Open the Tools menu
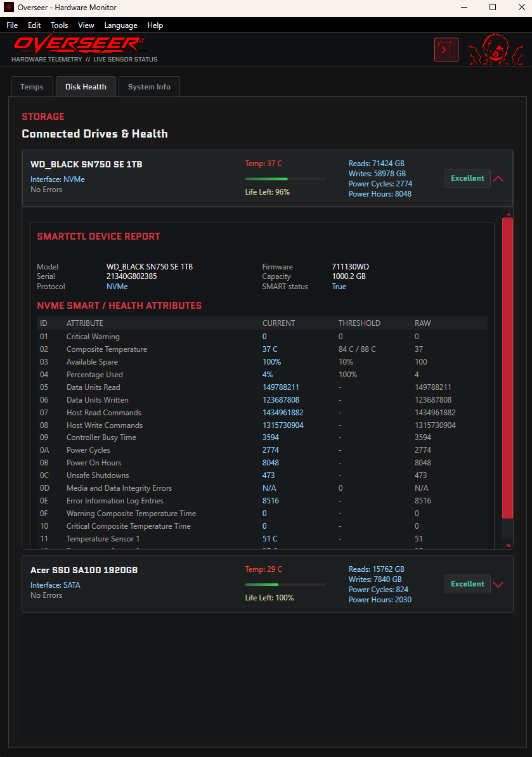The height and width of the screenshot is (757, 532). click(x=60, y=25)
